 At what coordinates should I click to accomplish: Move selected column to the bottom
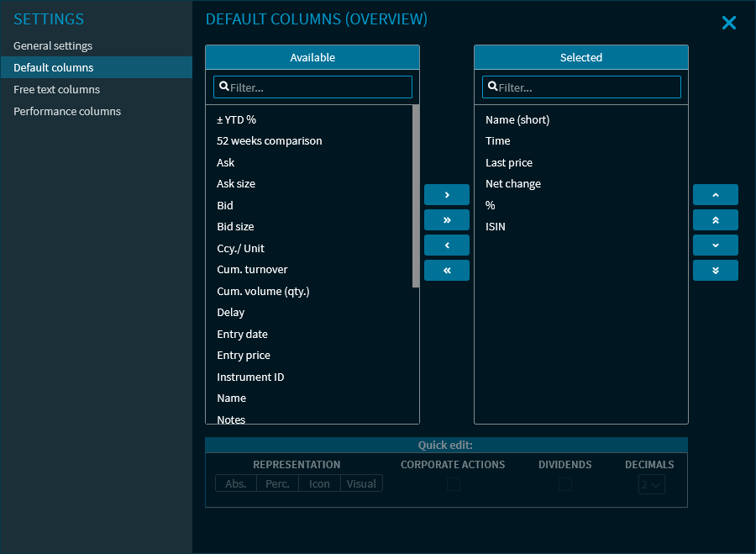tap(715, 271)
